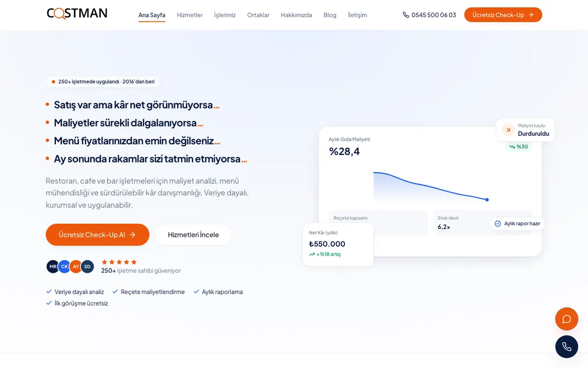
Task: Click 'Maliyetler sürekli dalgalanıyorsa' heading
Action: click(x=128, y=123)
